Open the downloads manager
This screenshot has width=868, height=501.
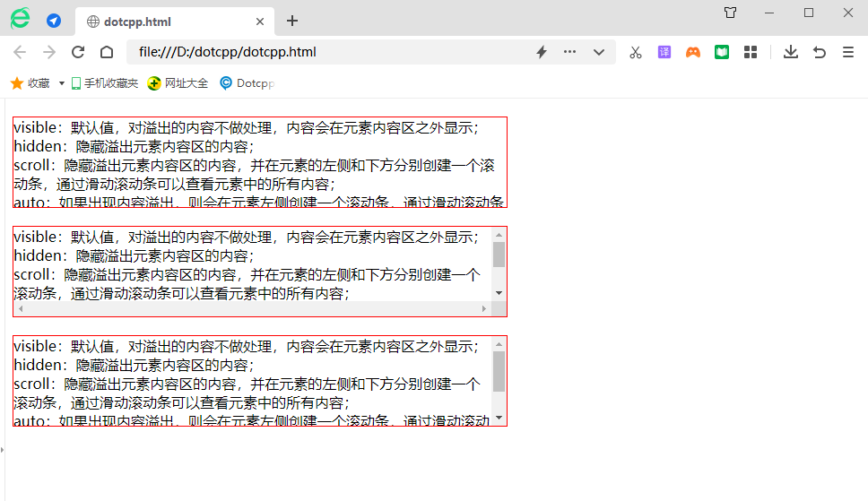790,52
